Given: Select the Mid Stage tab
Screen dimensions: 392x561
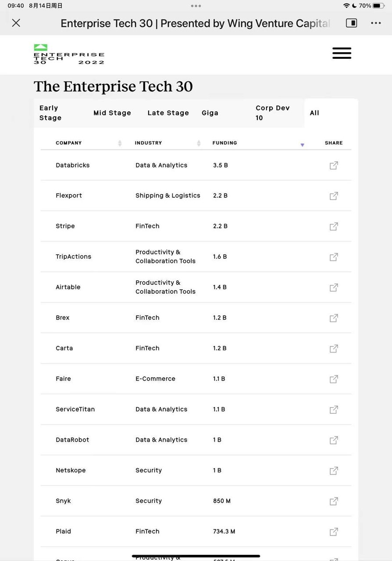Looking at the screenshot, I should coord(112,113).
